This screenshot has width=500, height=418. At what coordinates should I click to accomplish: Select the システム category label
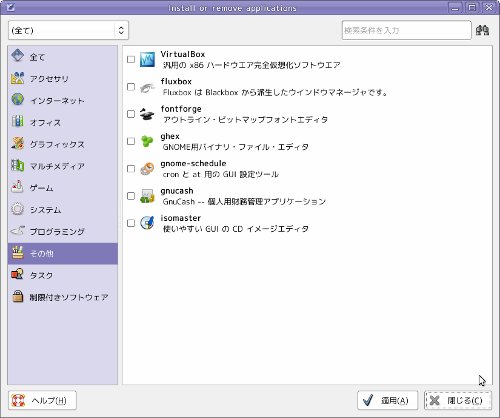coord(45,210)
